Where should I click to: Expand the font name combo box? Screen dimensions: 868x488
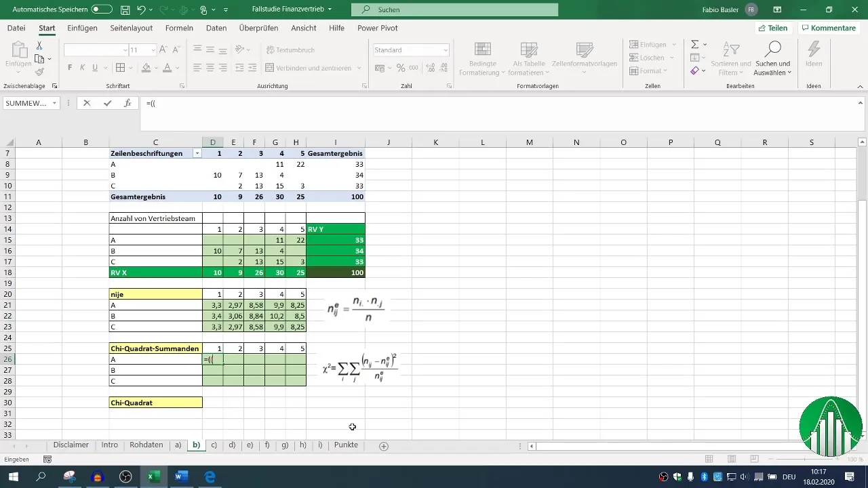125,50
